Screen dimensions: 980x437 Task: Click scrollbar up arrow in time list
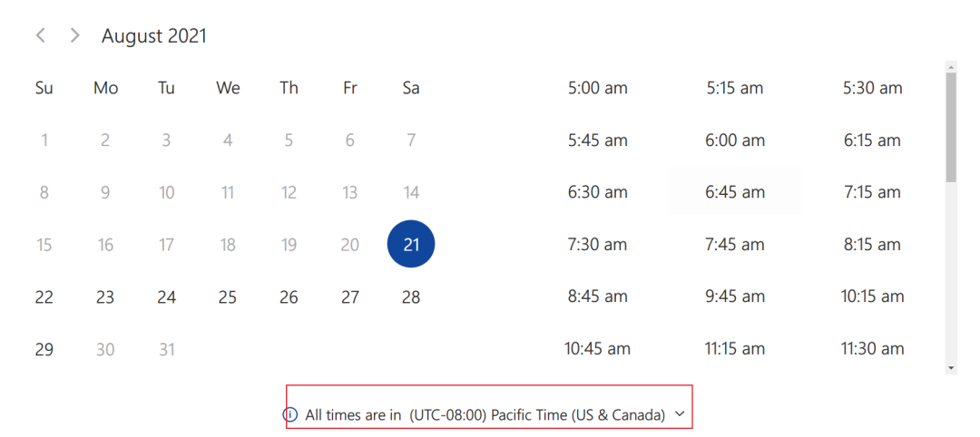click(x=951, y=66)
